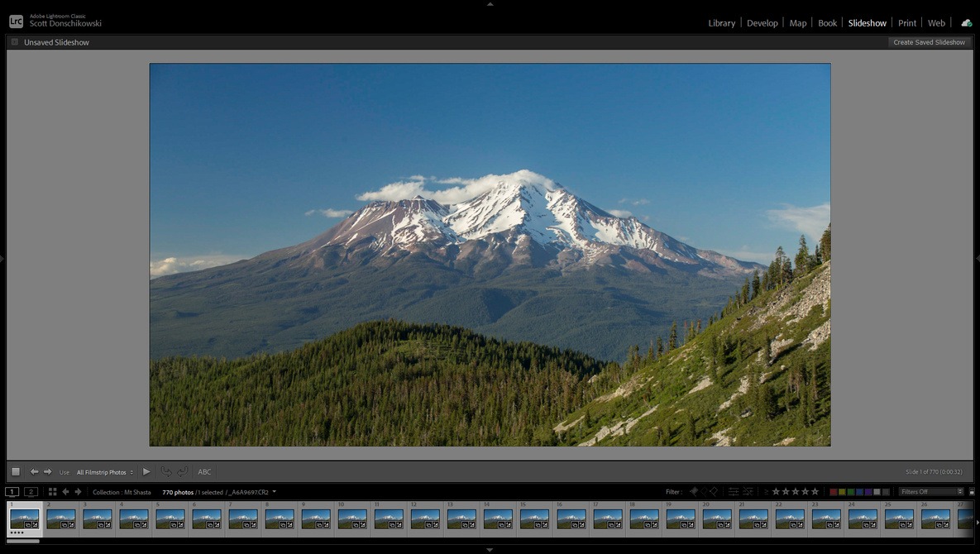Go to previous slide using toolbar arrow

coord(35,471)
